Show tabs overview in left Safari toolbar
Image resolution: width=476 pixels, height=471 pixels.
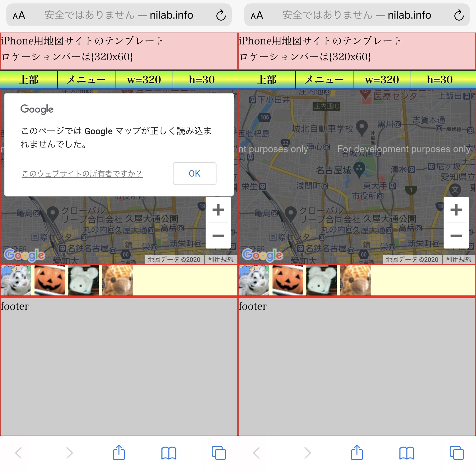tap(219, 453)
